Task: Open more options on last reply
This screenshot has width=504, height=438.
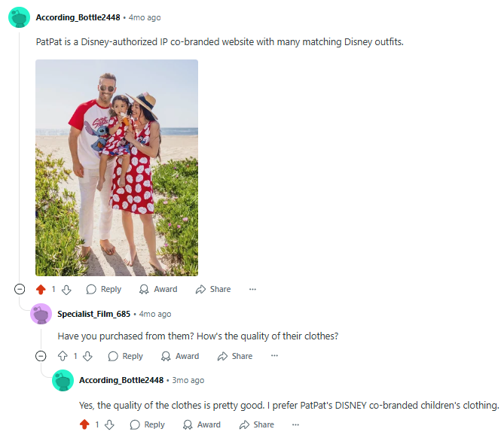Action: pos(296,424)
